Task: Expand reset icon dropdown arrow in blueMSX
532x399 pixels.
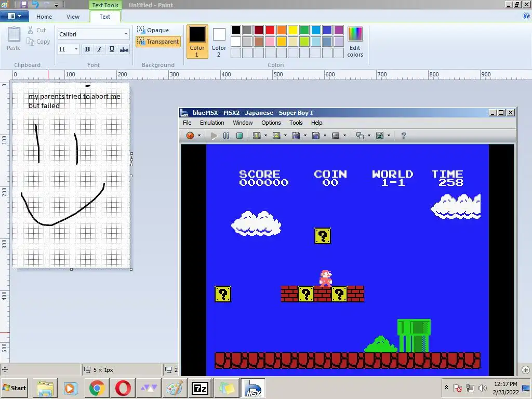Action: pyautogui.click(x=199, y=136)
